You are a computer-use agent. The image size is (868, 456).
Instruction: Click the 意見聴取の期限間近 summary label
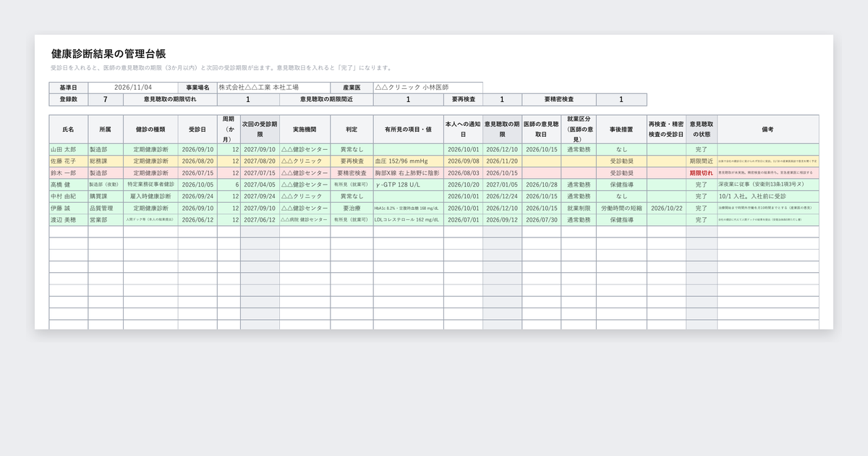(326, 100)
